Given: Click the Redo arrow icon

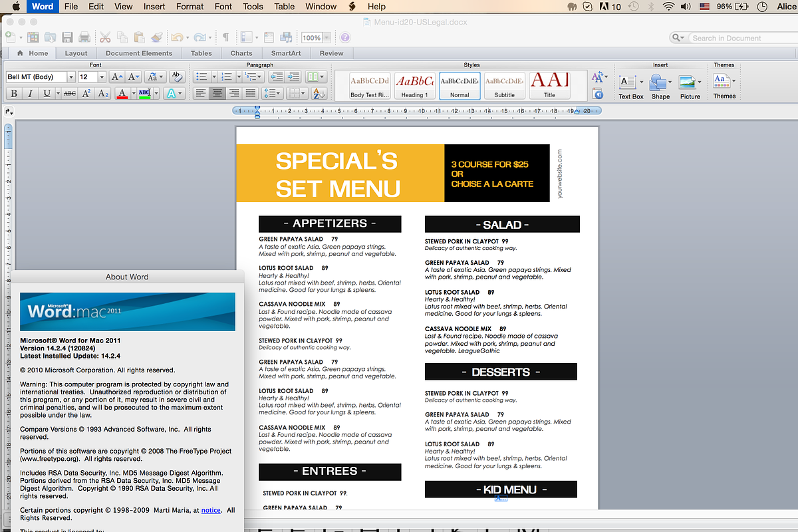Looking at the screenshot, I should pos(199,38).
